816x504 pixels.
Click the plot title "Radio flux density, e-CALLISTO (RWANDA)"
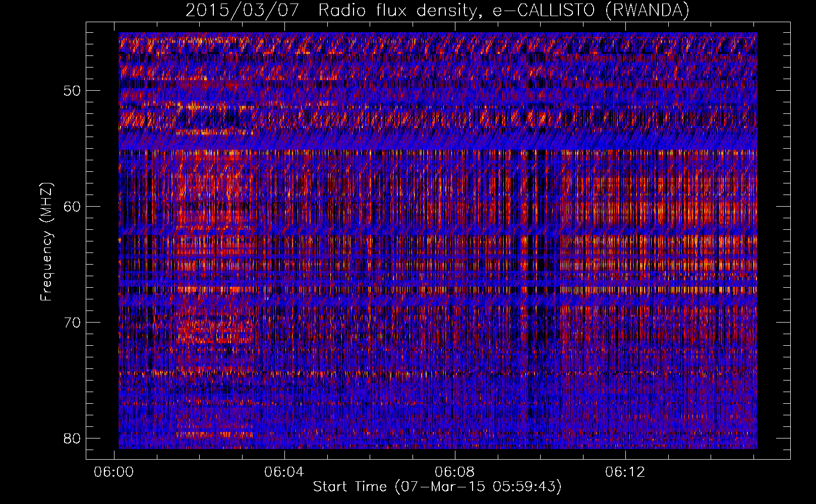pyautogui.click(x=504, y=10)
